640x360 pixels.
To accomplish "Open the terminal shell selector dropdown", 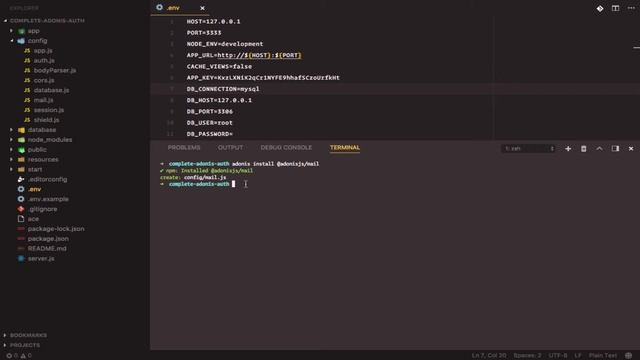I will [x=528, y=149].
